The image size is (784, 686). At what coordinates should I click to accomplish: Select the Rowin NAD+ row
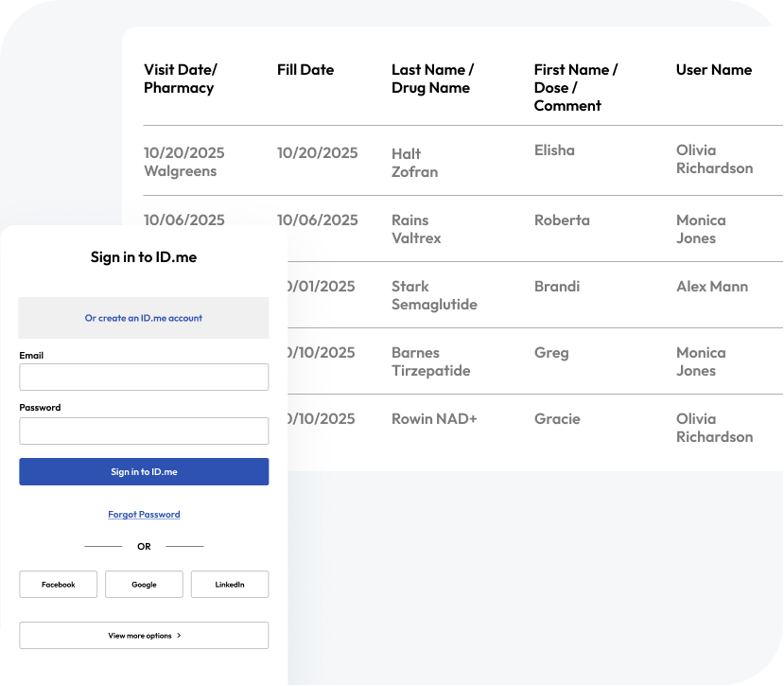click(434, 419)
